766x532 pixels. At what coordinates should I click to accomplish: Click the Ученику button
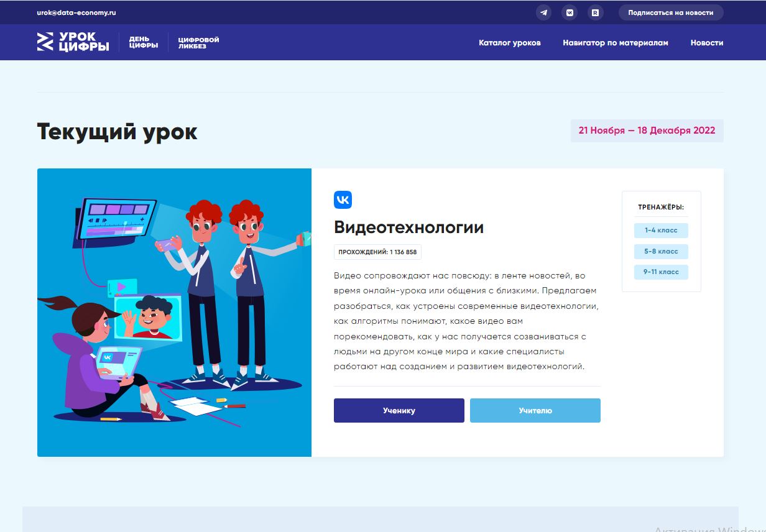[399, 410]
